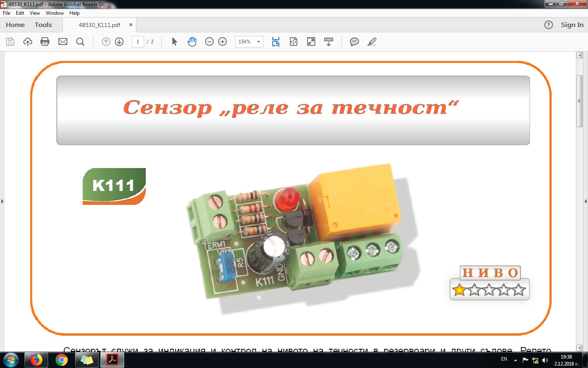Click the K111 green logo badge
Image resolution: width=588 pixels, height=368 pixels.
pyautogui.click(x=114, y=186)
